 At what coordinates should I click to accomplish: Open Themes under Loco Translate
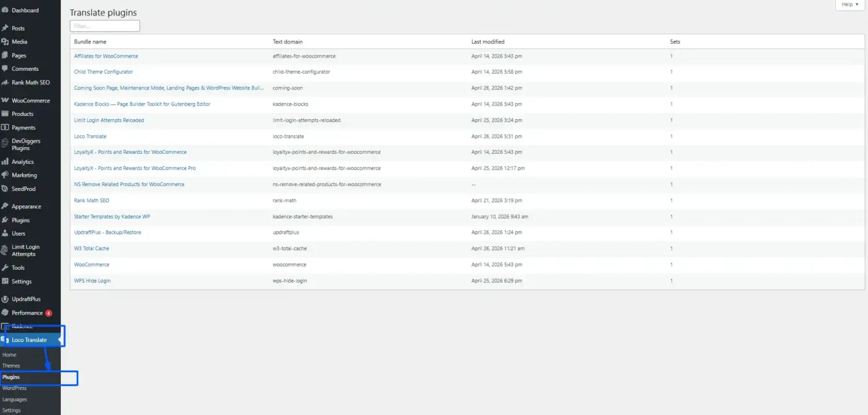click(11, 366)
